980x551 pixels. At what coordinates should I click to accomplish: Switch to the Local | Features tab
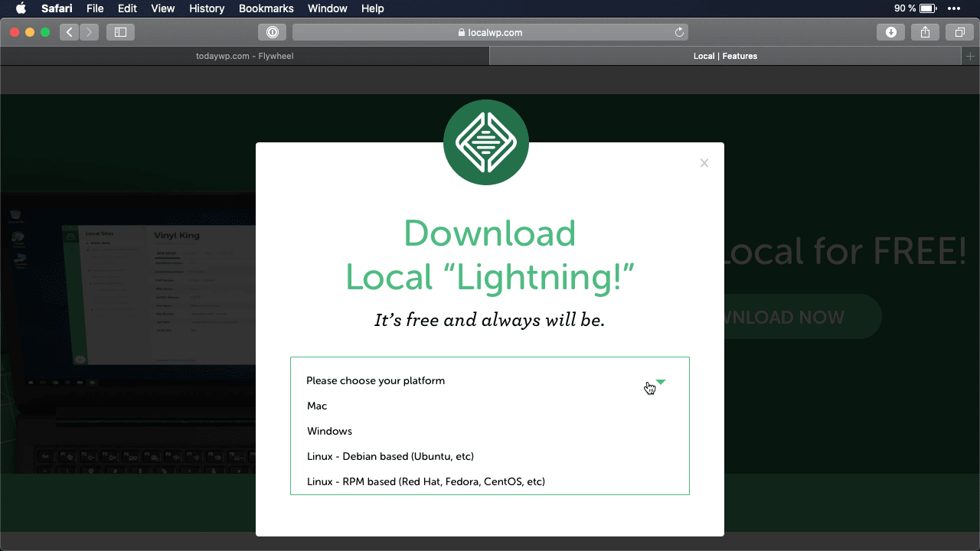coord(725,56)
